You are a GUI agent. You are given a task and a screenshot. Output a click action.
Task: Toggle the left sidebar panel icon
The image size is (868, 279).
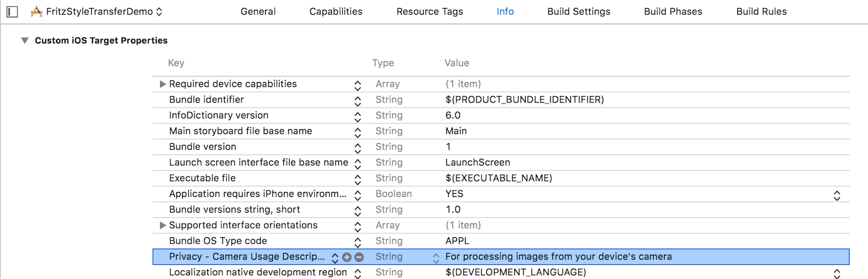coord(12,11)
